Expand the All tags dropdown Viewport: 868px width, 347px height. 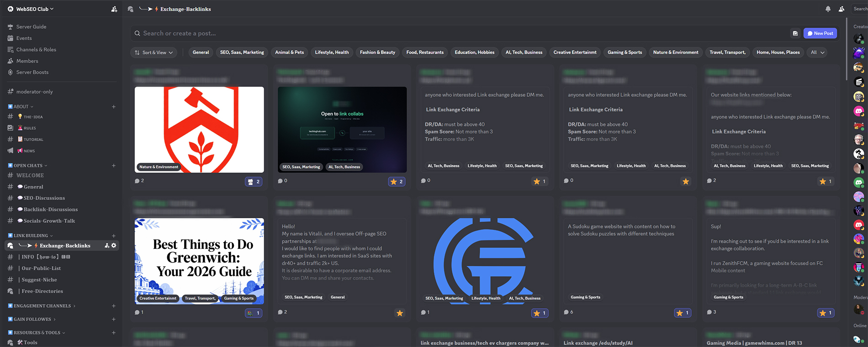tap(817, 53)
